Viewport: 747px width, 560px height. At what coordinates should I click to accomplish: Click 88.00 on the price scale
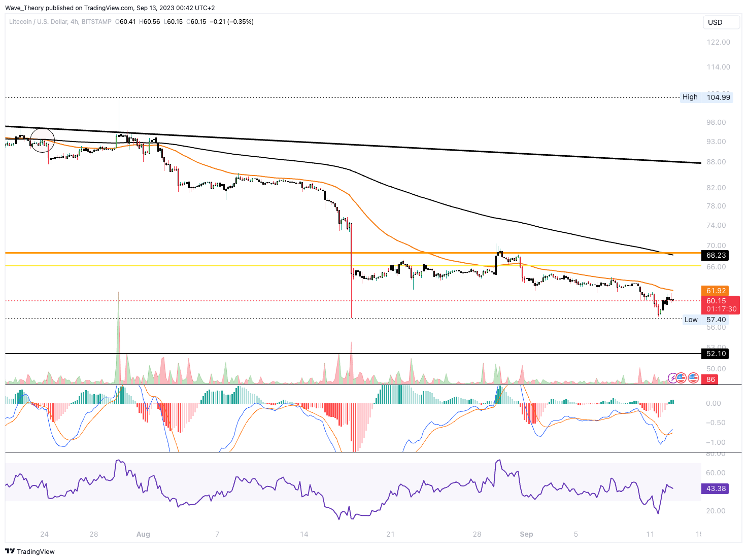tap(716, 162)
